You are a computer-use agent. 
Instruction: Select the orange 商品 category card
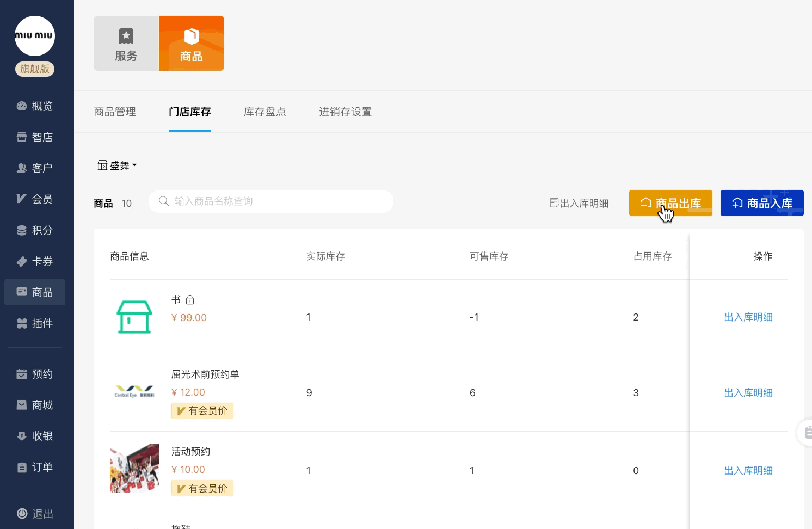192,44
